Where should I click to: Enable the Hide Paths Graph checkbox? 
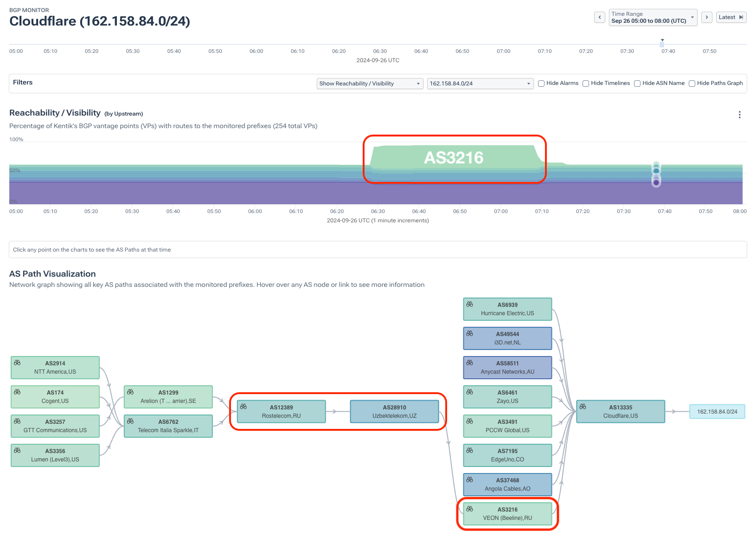692,84
